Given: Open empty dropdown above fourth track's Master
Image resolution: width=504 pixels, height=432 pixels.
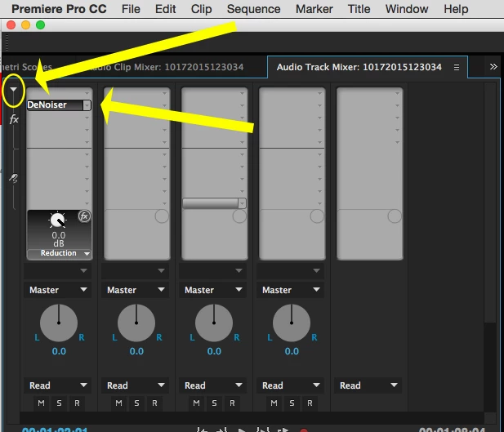Looking at the screenshot, I should (290, 270).
